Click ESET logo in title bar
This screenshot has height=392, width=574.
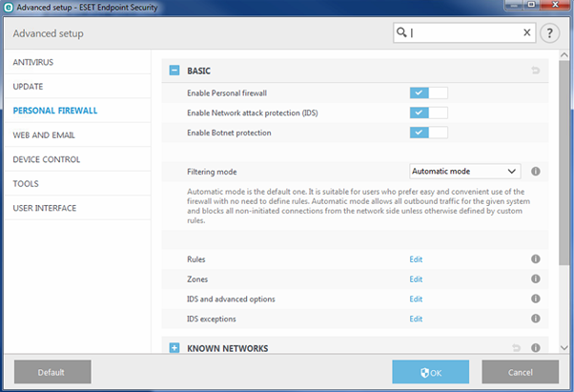pos(8,8)
